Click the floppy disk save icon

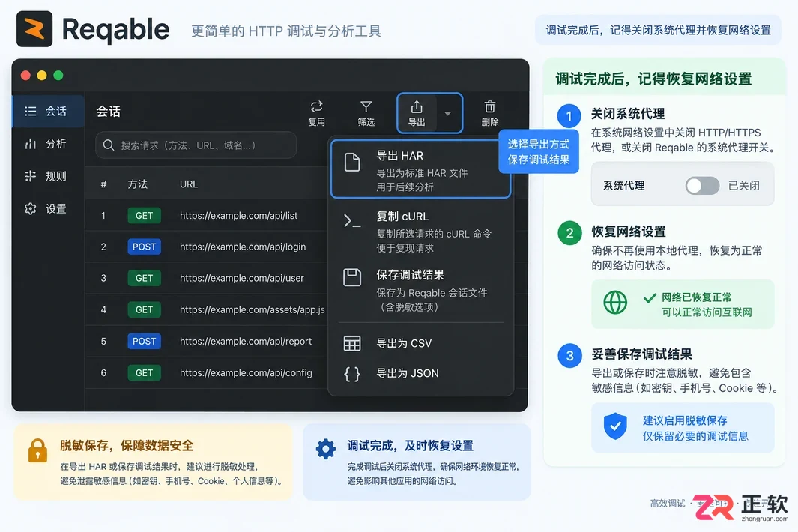(352, 277)
